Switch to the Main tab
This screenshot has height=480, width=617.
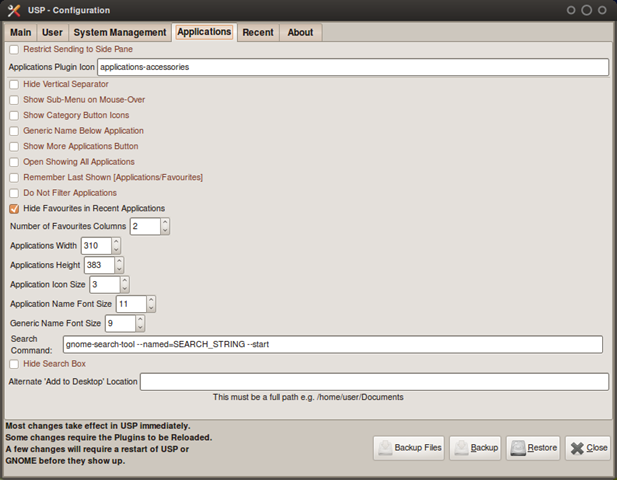[x=20, y=32]
